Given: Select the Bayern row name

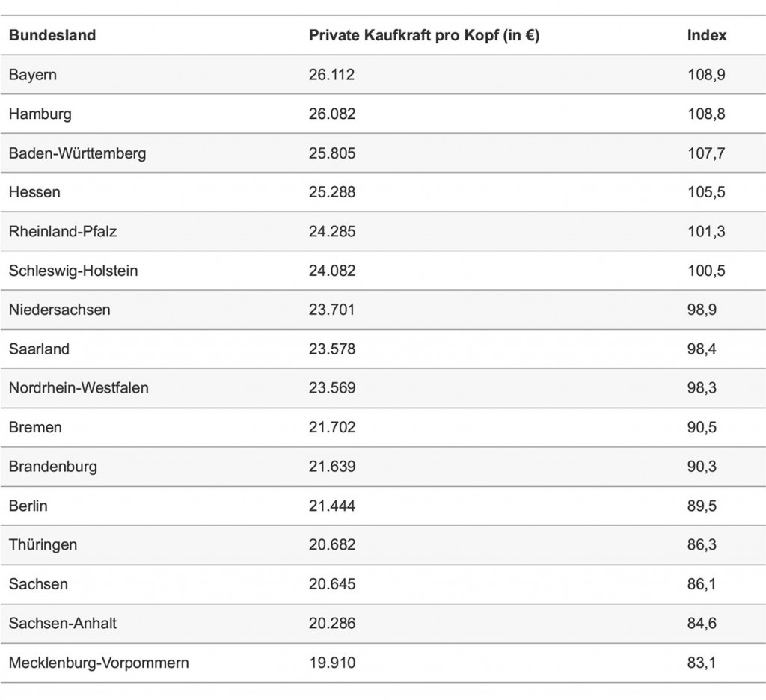Looking at the screenshot, I should click(x=33, y=75).
